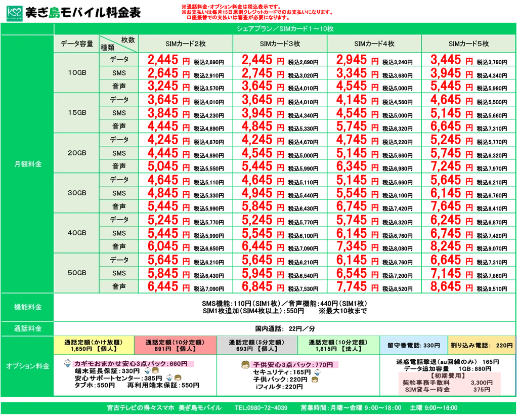
Task: Select the 音声 row under 50GB
Action: (x=119, y=286)
